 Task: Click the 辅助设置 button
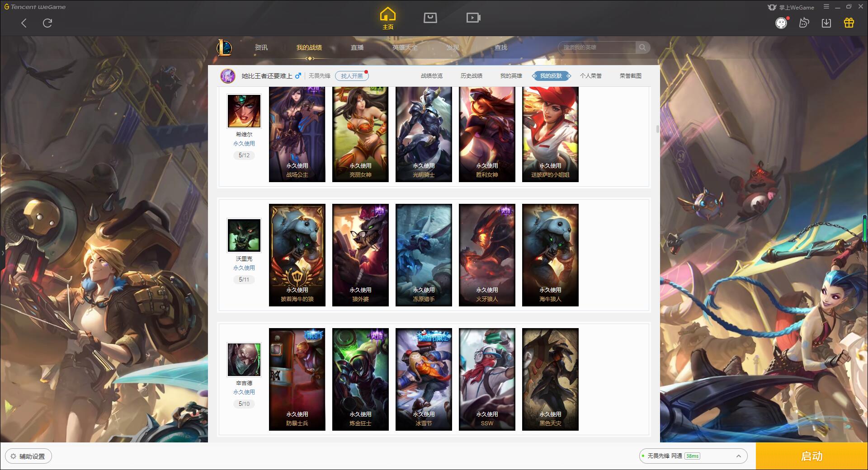(x=28, y=456)
